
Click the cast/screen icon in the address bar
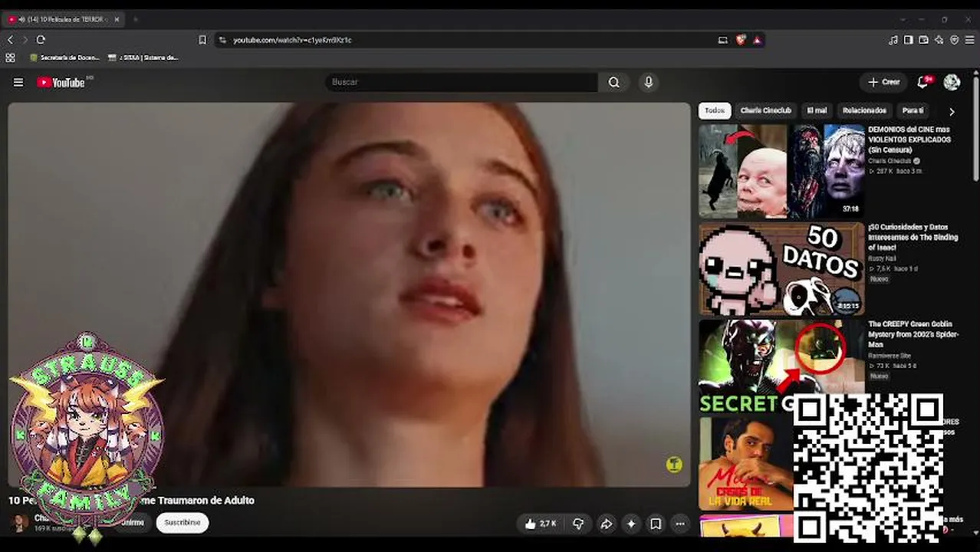point(722,40)
